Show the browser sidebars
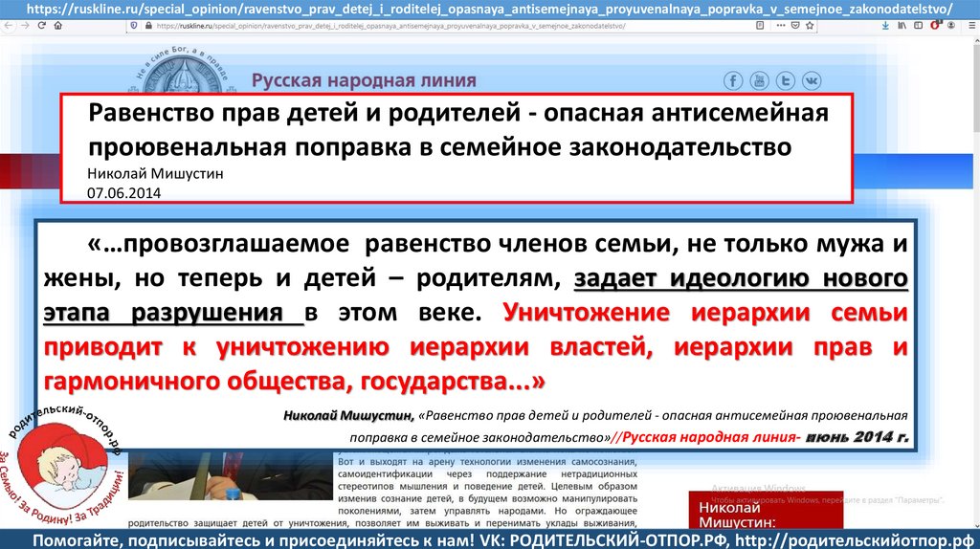This screenshot has height=549, width=980. 918,26
